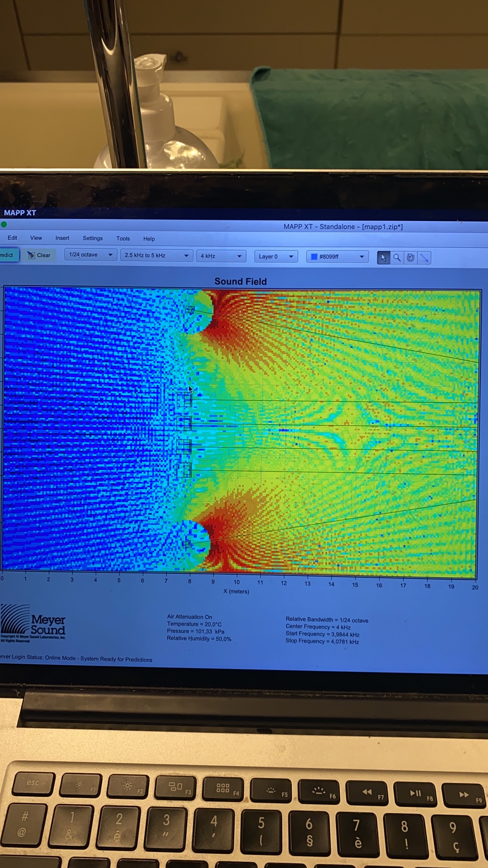Expand the 2.5 kHz to 5 kHz range dropdown
This screenshot has width=488, height=868.
pyautogui.click(x=156, y=255)
